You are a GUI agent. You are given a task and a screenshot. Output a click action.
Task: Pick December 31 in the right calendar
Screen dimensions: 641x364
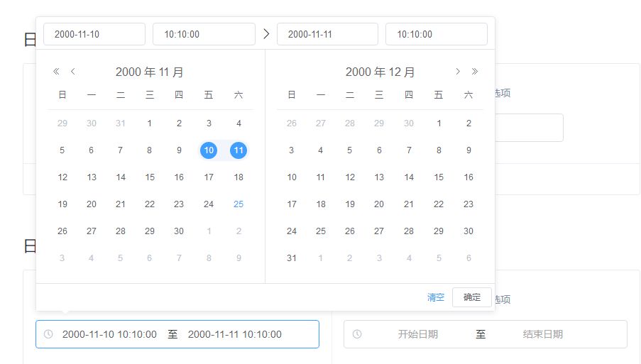[x=292, y=258]
